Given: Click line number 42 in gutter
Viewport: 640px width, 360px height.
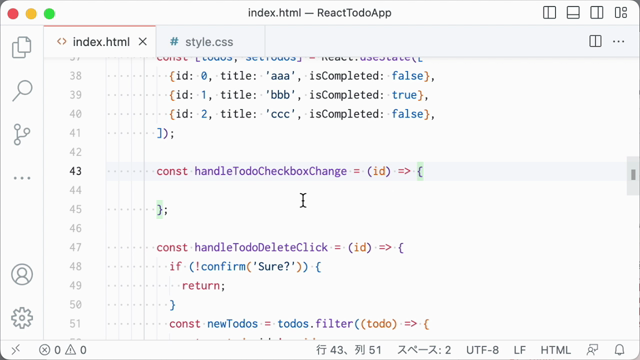Looking at the screenshot, I should [x=76, y=152].
